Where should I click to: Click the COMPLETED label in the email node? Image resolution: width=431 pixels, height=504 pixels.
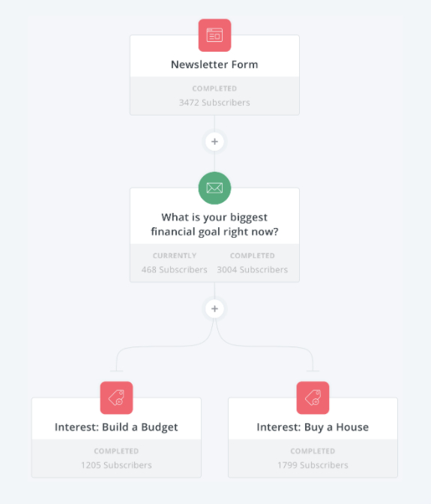click(253, 256)
